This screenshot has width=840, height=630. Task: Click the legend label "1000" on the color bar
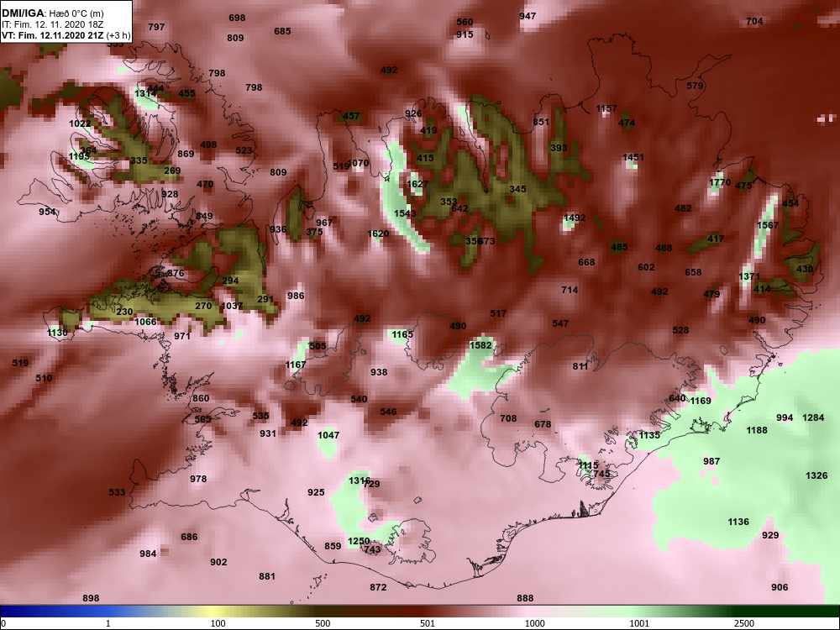pyautogui.click(x=534, y=623)
